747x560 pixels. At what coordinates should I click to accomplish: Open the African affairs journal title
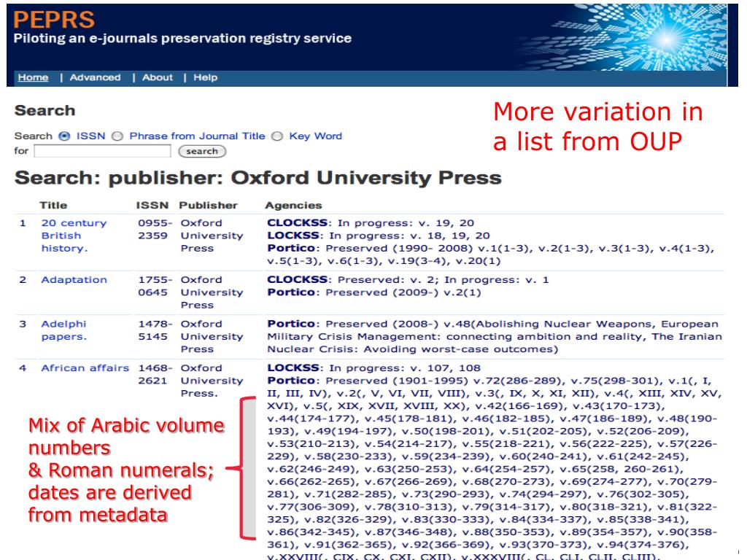(x=85, y=368)
